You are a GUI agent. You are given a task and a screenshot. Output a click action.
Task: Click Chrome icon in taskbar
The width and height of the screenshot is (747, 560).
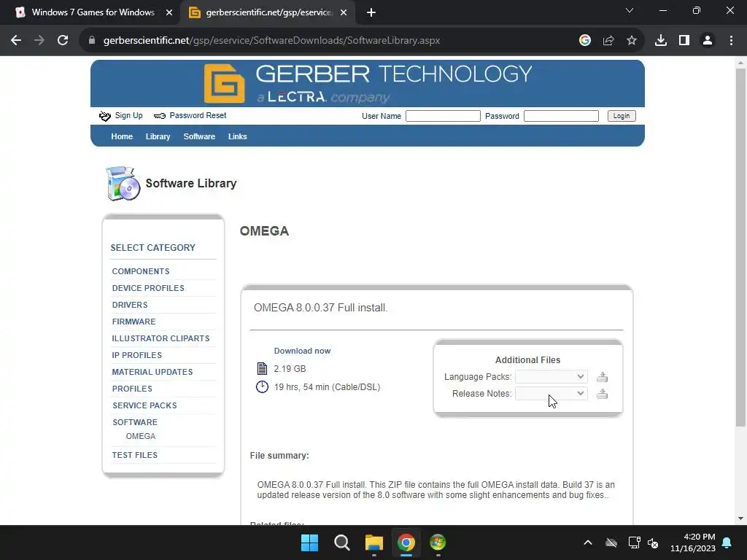pyautogui.click(x=406, y=542)
